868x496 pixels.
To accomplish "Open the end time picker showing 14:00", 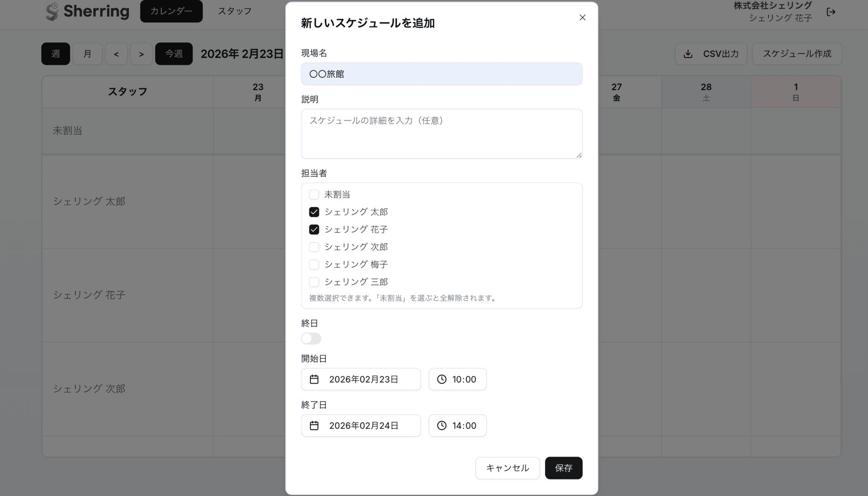I will [x=457, y=425].
